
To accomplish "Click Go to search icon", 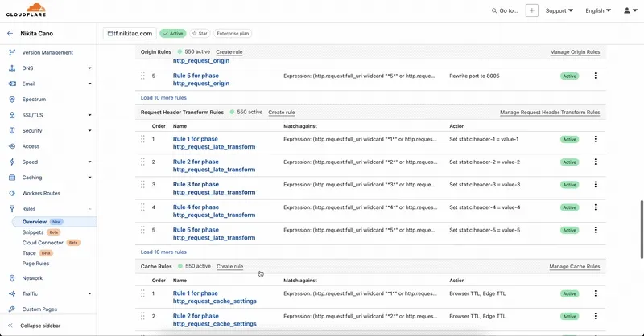I will (495, 11).
